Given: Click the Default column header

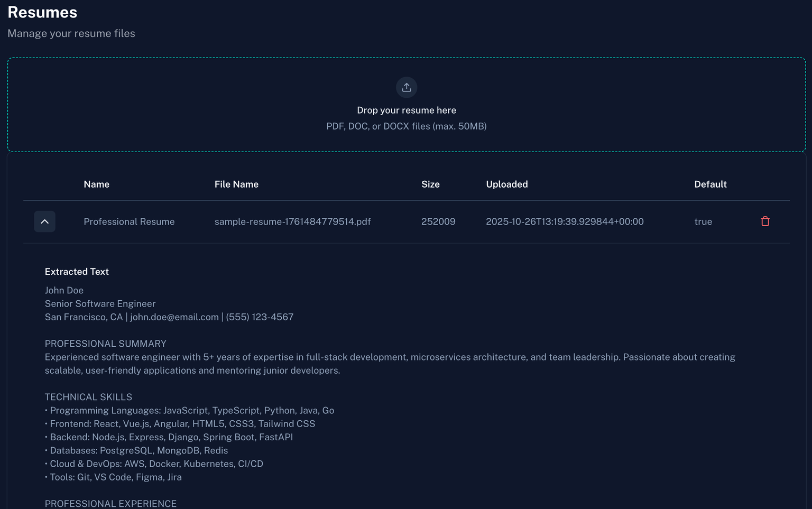Looking at the screenshot, I should pos(710,184).
